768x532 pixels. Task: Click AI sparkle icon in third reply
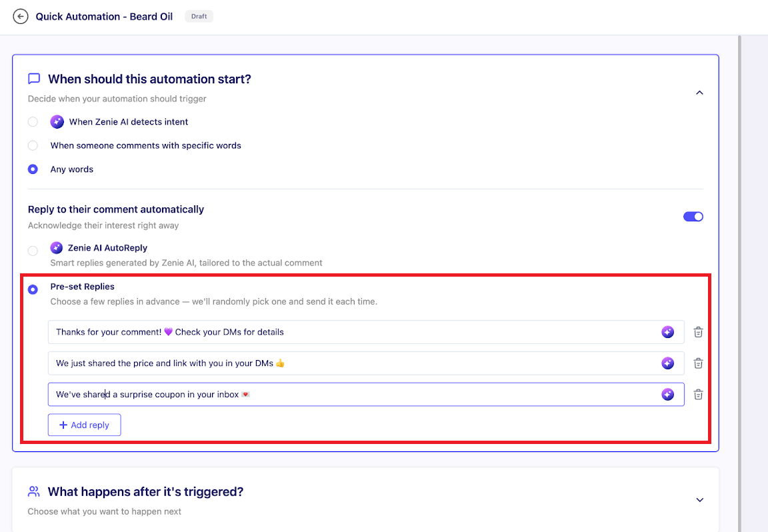click(667, 395)
